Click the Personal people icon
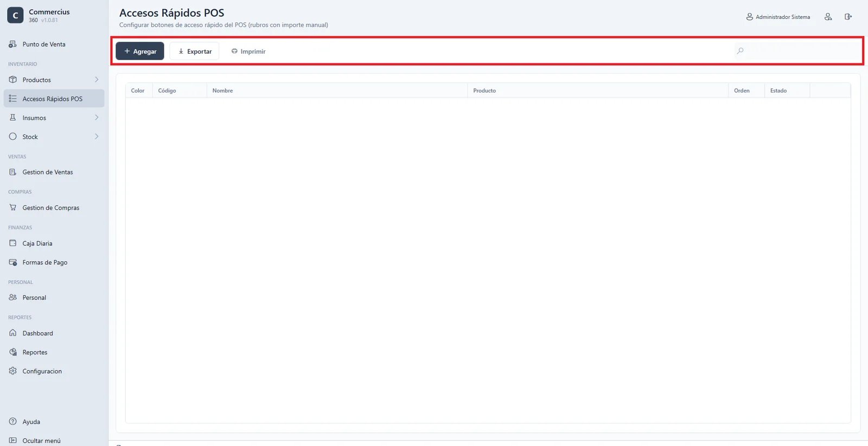The image size is (868, 446). tap(13, 298)
